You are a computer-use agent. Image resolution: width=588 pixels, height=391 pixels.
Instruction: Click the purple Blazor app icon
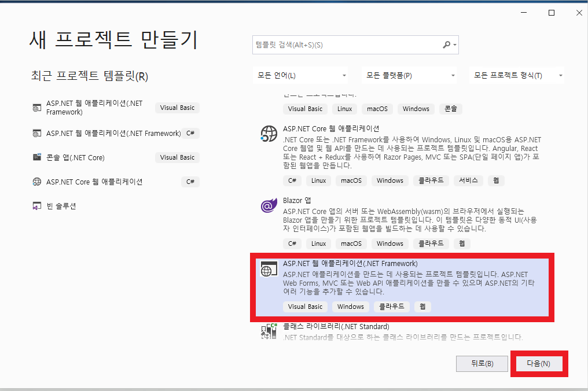click(269, 206)
